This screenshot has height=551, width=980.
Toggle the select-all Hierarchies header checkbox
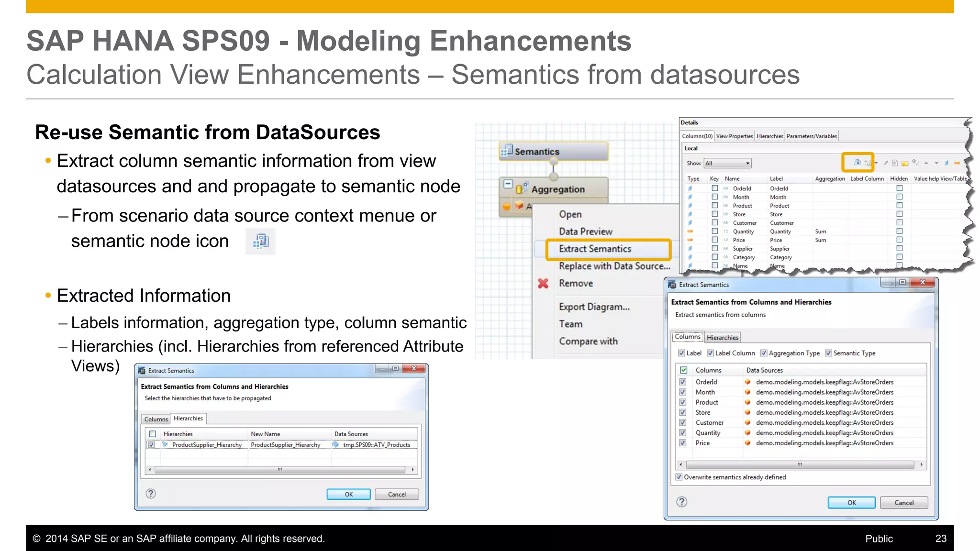tap(153, 434)
